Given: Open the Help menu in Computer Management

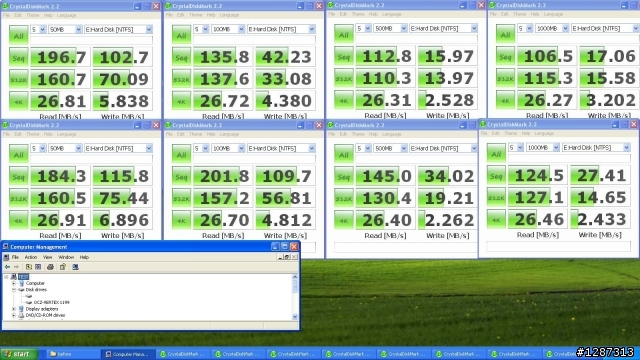Looking at the screenshot, I should 84,257.
